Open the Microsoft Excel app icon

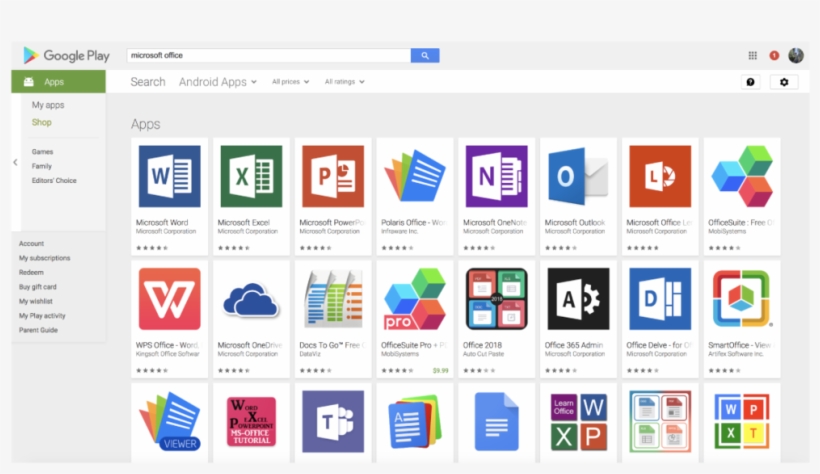(x=251, y=176)
